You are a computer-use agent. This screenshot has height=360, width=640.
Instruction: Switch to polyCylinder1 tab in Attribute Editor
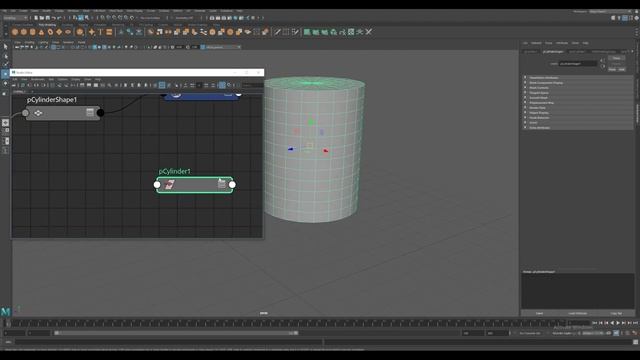pos(577,51)
